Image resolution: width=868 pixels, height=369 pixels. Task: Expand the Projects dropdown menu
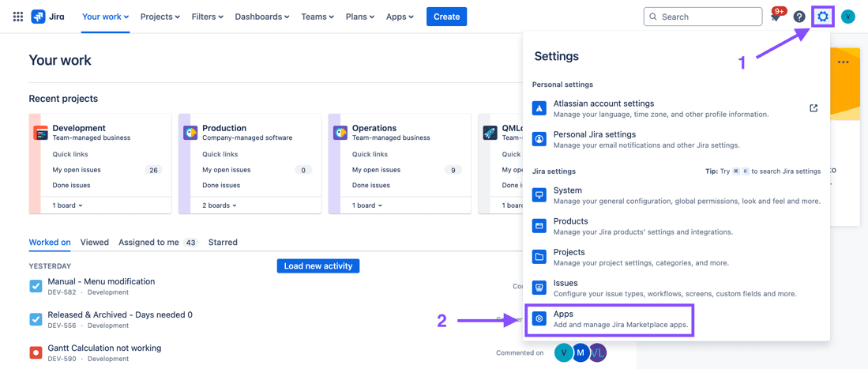click(x=160, y=17)
